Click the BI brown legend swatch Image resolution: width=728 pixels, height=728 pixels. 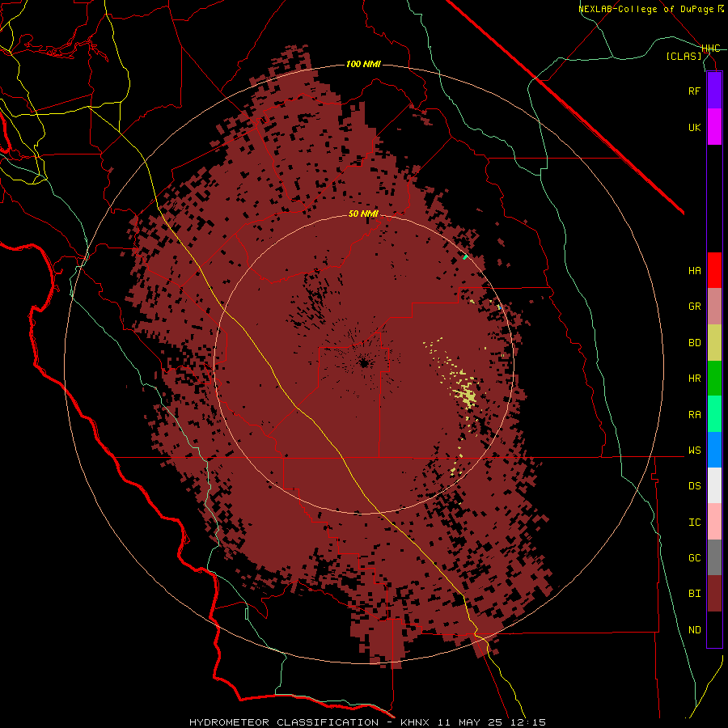tap(714, 594)
